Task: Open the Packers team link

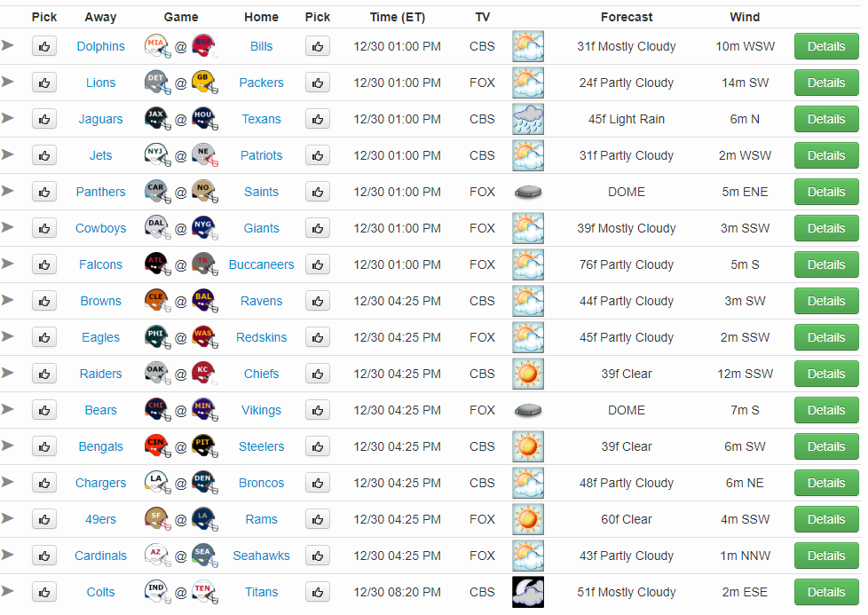Action: (x=261, y=83)
